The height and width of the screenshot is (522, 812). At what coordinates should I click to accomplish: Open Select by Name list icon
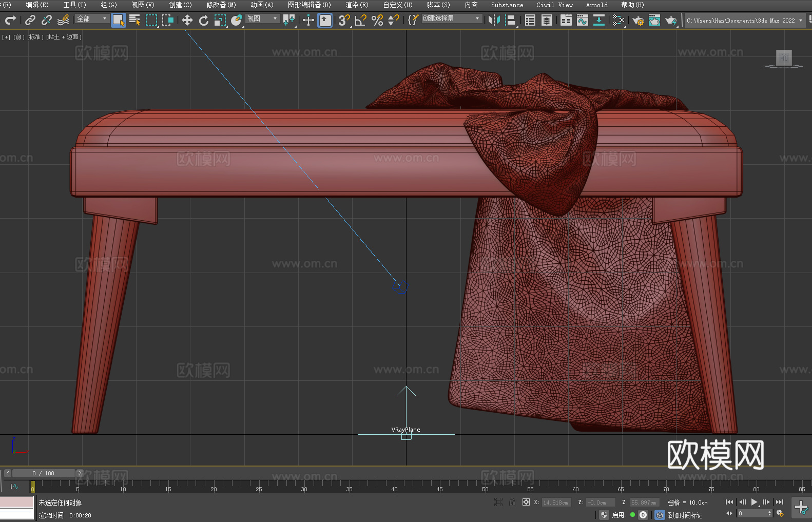click(135, 20)
